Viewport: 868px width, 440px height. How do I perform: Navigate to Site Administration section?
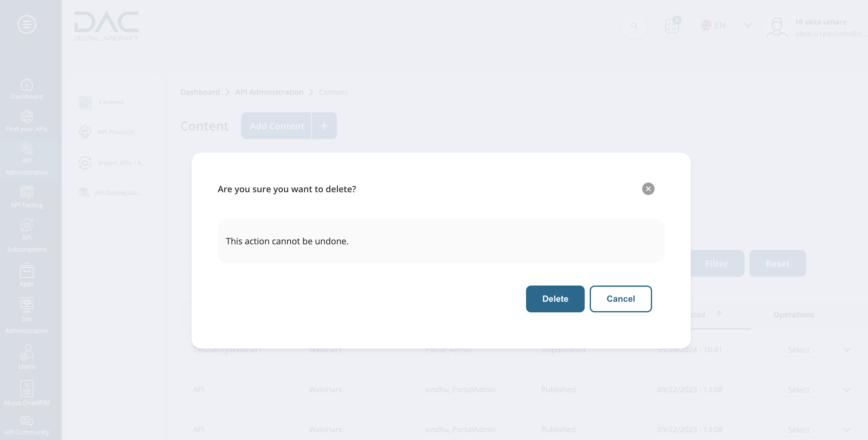point(27,316)
